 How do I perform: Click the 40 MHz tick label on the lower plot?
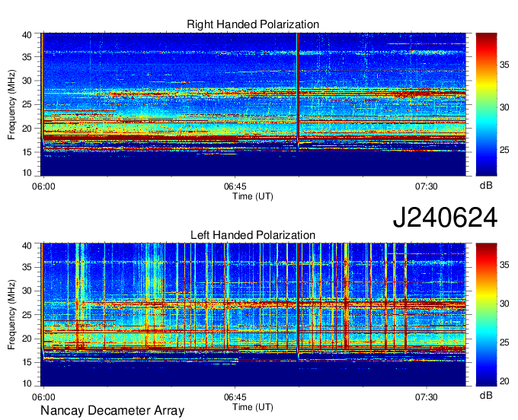coord(27,246)
